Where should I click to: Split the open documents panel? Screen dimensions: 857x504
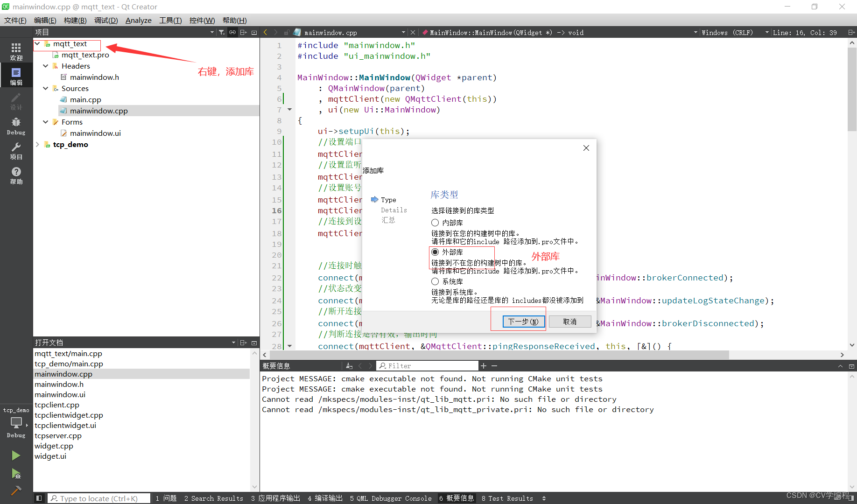[x=243, y=343]
